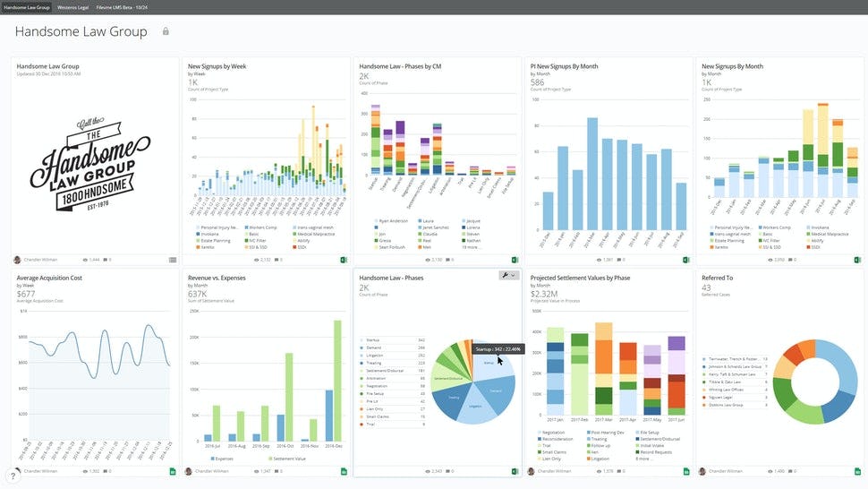
Task: Click the Sheets icon on Revenue vs. Expenses
Action: click(344, 471)
